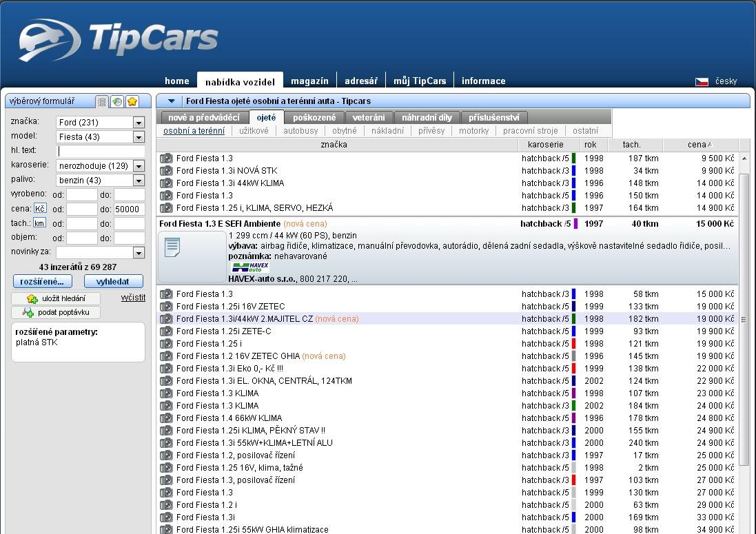Click camera icon for Fiesta 1.3i/44kW 2.MAJITEL CZ
This screenshot has width=756, height=534.
tap(166, 318)
